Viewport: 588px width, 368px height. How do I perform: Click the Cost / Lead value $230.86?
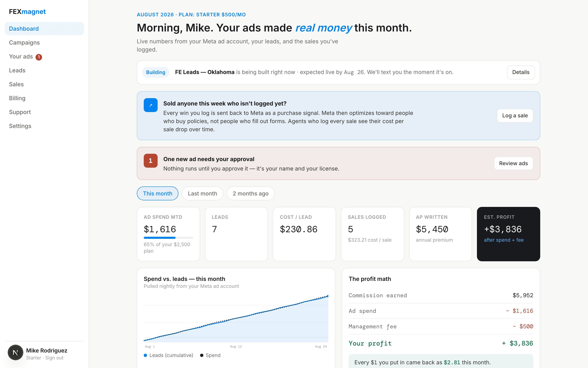coord(298,229)
